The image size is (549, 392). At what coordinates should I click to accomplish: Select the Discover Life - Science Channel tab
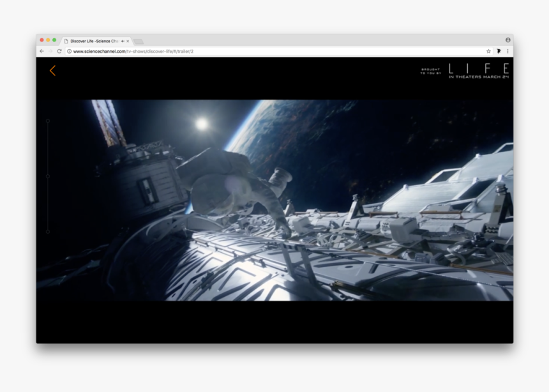tap(96, 41)
